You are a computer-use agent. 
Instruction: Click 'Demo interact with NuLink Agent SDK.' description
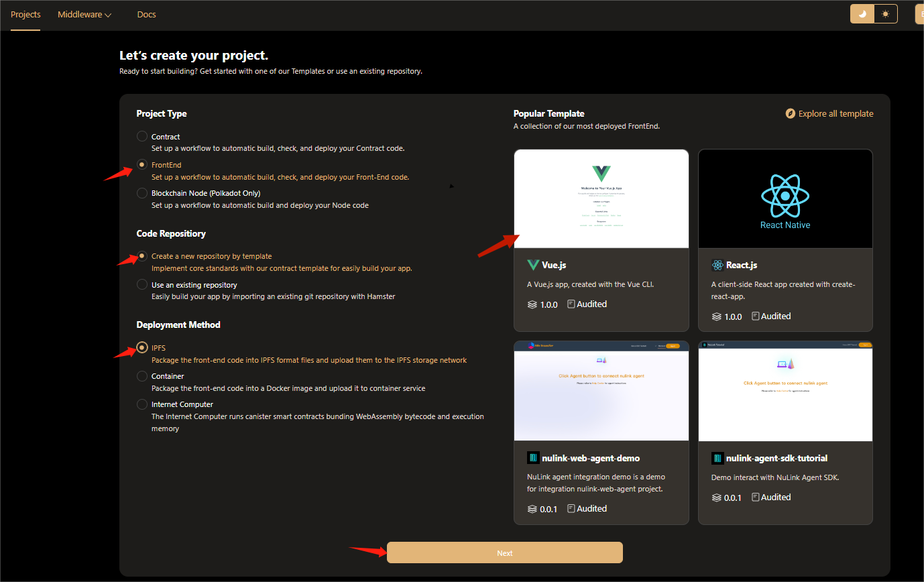click(x=775, y=477)
